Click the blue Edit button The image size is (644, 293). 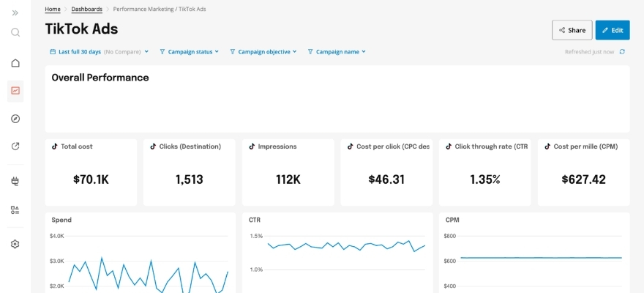pos(613,30)
